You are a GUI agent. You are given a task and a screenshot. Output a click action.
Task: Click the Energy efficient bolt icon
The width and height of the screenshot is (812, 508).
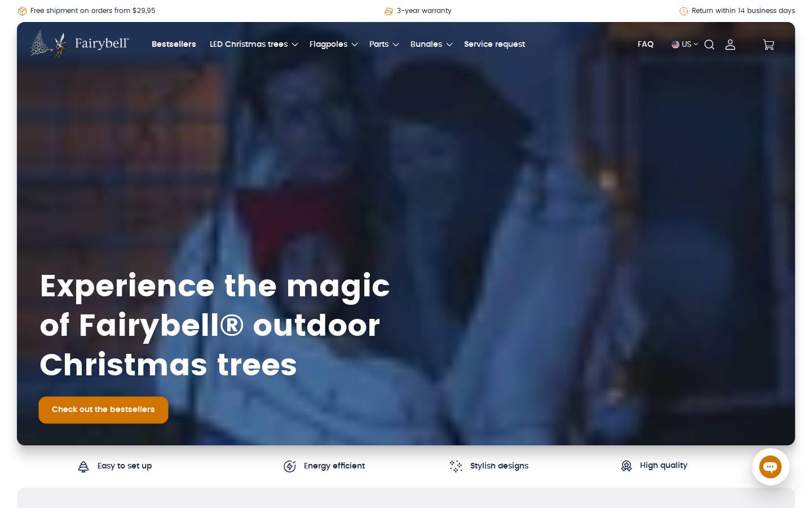tap(290, 466)
